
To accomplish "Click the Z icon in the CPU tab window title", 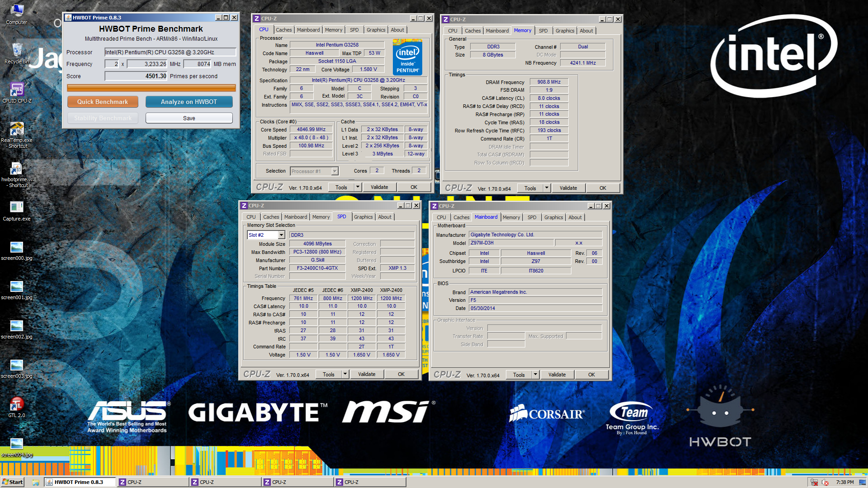I will (257, 19).
